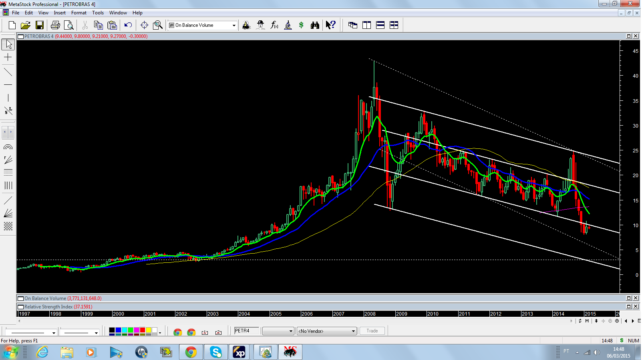Screen dimensions: 644x360
Task: Pick the buy/sell symbols tool with S and L
Action: 8,111
